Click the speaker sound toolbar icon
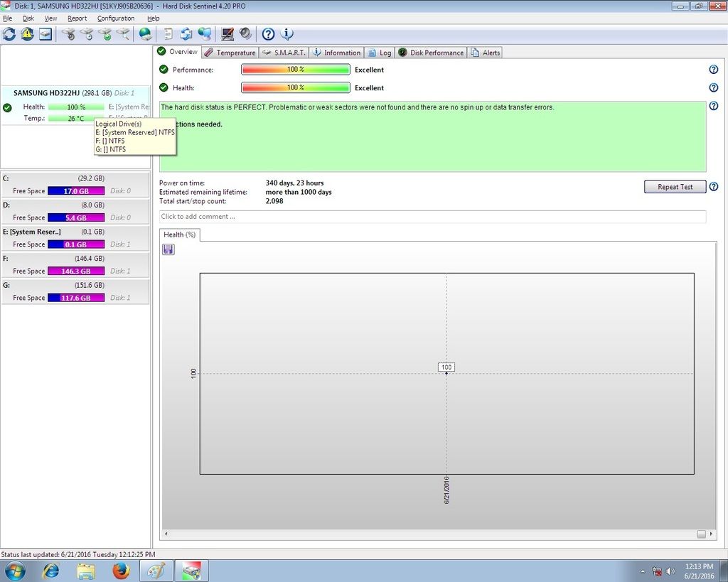Screen dimensions: 728x582 click(245, 33)
